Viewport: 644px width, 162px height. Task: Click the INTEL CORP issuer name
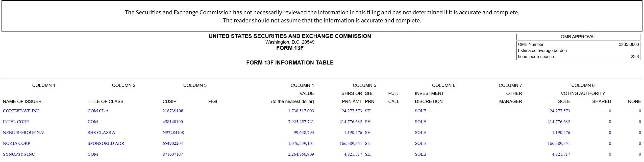coord(16,122)
